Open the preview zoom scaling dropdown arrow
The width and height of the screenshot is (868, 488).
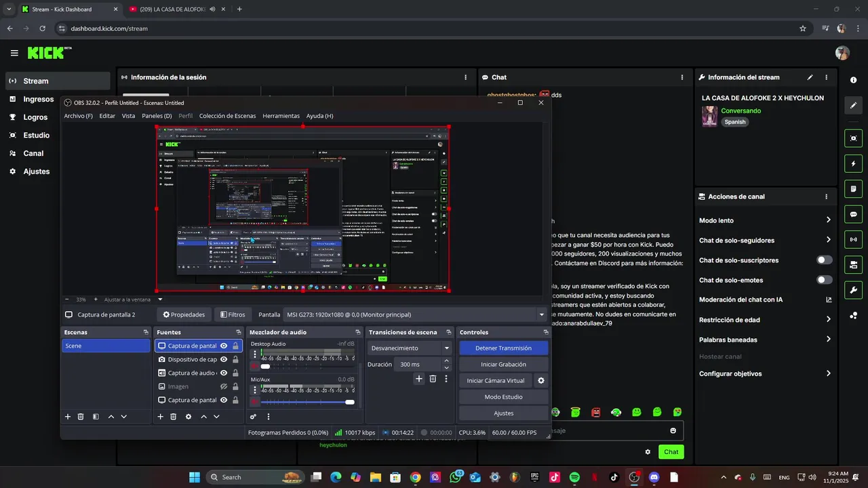click(x=160, y=300)
